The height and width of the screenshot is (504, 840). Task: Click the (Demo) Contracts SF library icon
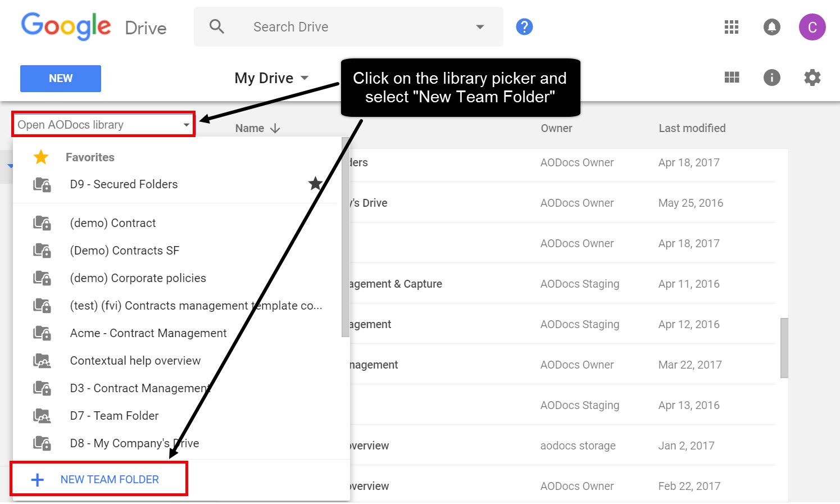pyautogui.click(x=42, y=251)
